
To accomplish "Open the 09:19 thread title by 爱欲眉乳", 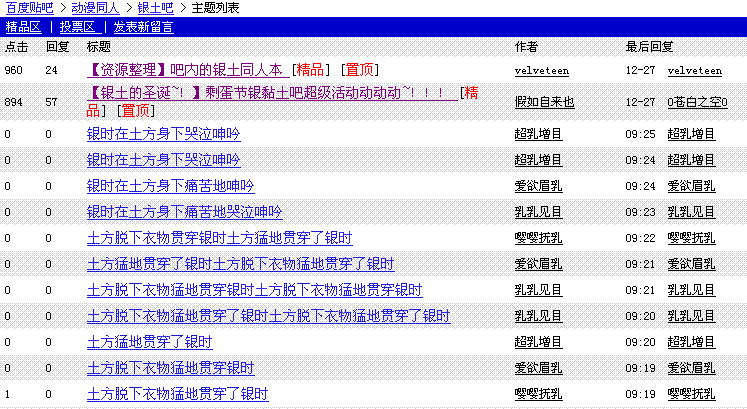I will pos(171,368).
